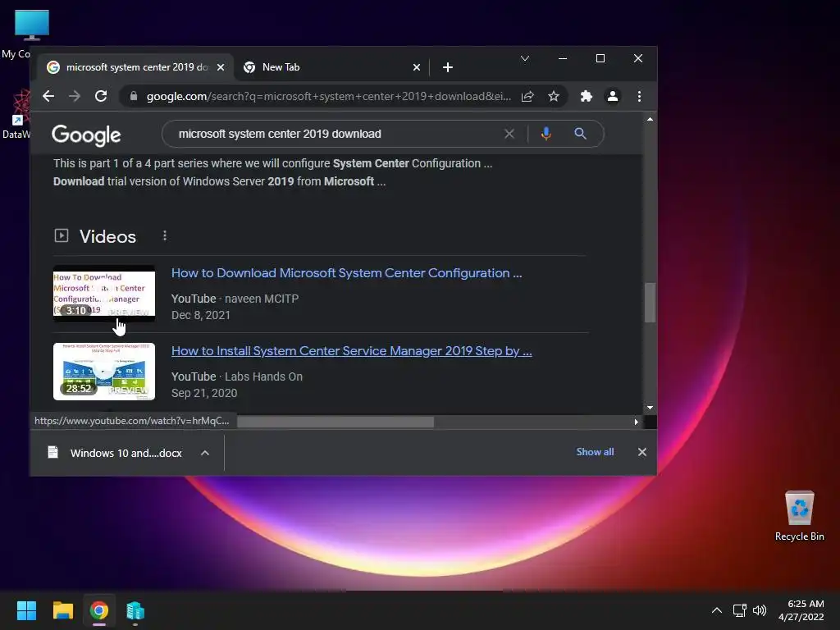The image size is (840, 630).
Task: Click the scroll up arrow
Action: [x=650, y=119]
